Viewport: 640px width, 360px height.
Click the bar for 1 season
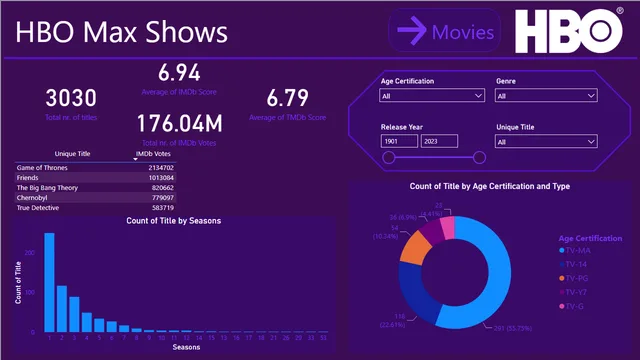tap(49, 282)
